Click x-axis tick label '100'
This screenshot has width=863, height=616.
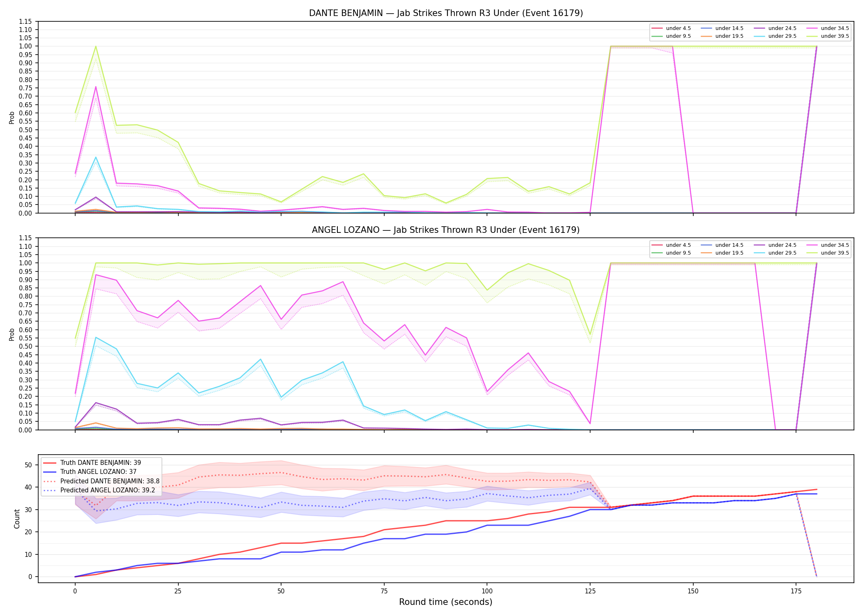point(487,591)
